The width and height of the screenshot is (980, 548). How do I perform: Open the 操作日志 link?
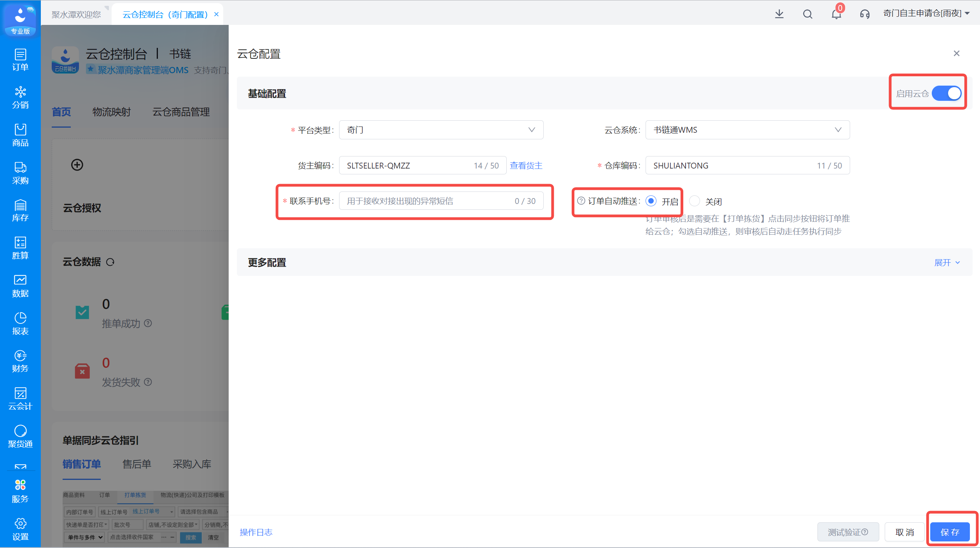[256, 532]
